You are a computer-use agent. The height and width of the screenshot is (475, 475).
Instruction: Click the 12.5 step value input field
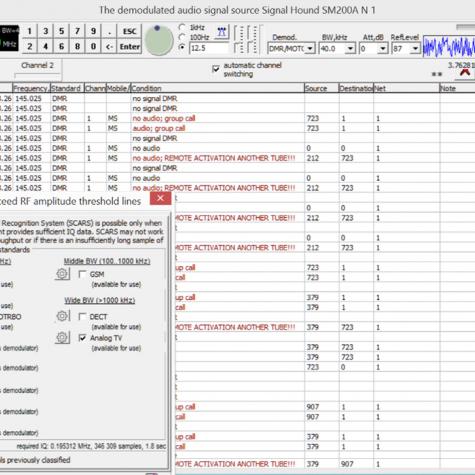pos(209,48)
